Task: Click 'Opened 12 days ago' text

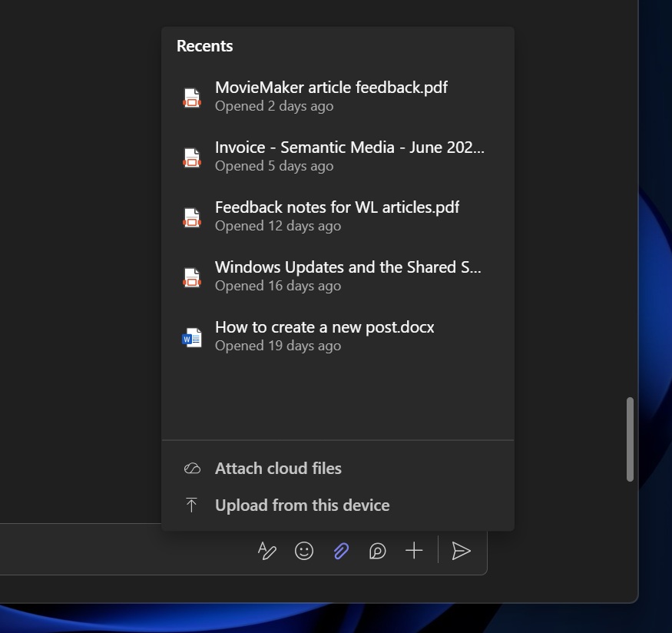Action: [278, 226]
